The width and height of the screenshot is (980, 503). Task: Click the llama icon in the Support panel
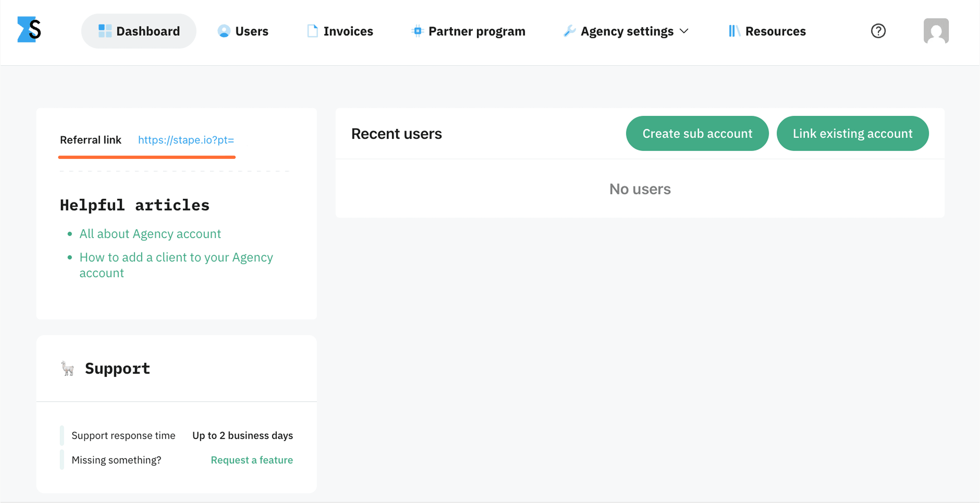click(x=67, y=368)
